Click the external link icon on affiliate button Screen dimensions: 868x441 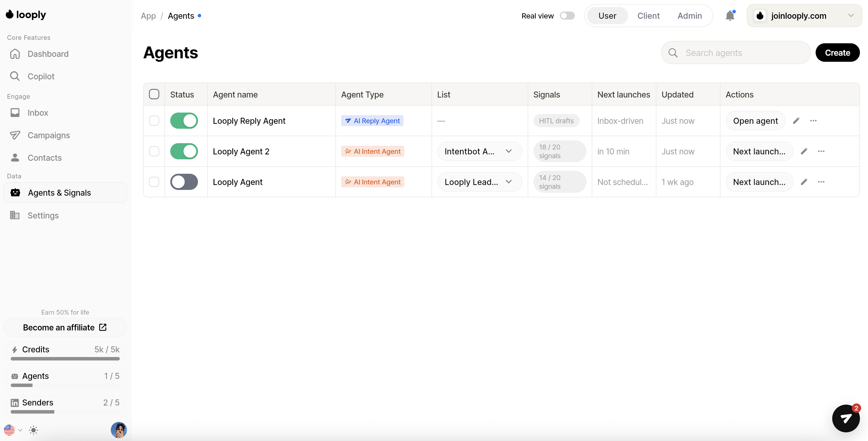tap(103, 327)
